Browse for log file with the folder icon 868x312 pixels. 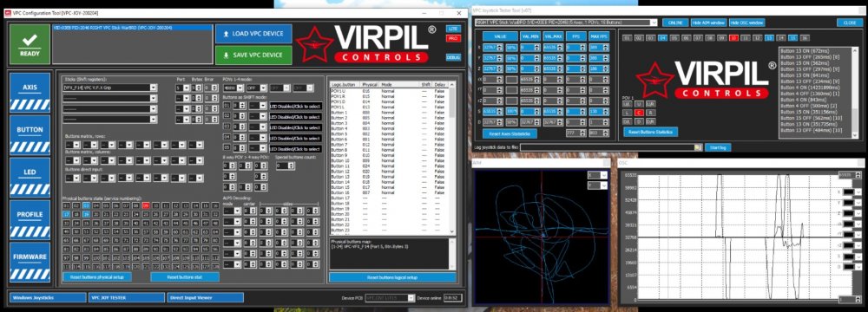coord(698,147)
